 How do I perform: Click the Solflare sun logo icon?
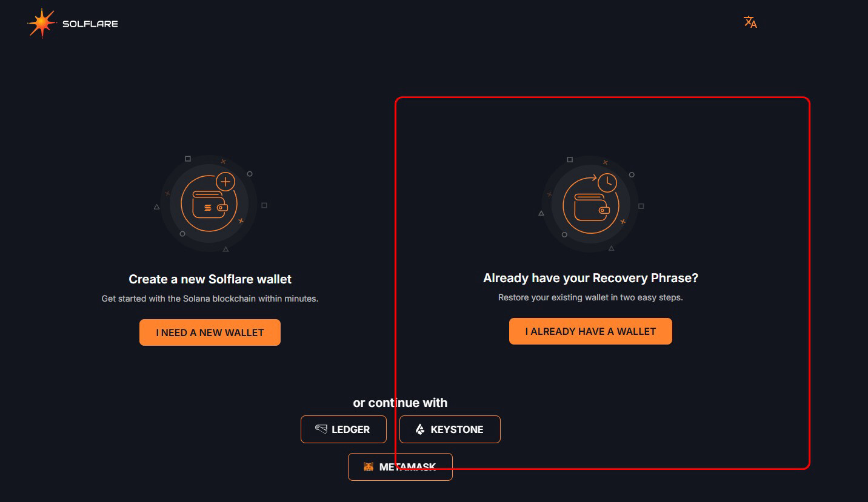pos(42,24)
